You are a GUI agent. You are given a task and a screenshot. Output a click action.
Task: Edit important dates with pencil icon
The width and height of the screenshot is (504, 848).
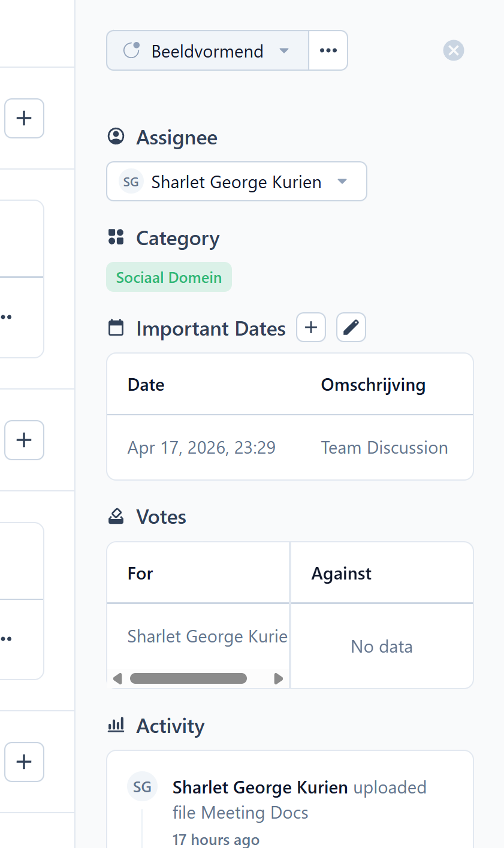[x=351, y=327]
